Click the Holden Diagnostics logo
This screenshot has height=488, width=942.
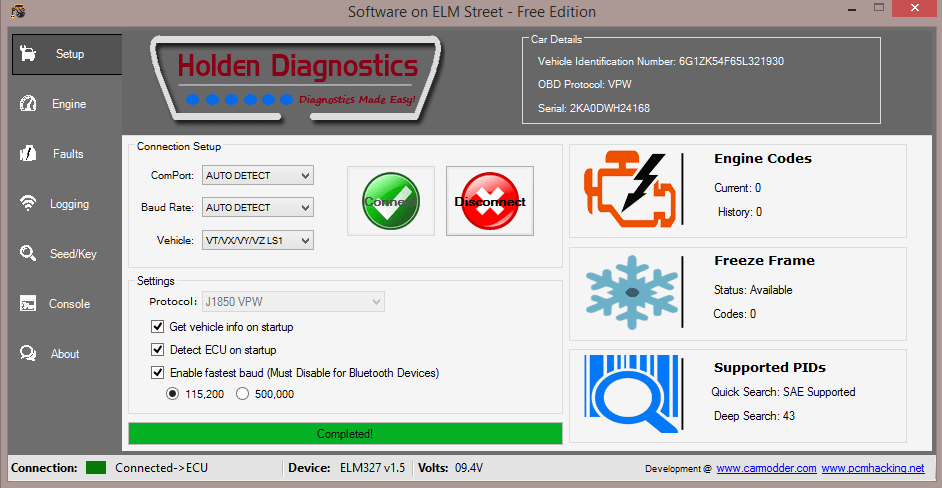click(x=296, y=77)
